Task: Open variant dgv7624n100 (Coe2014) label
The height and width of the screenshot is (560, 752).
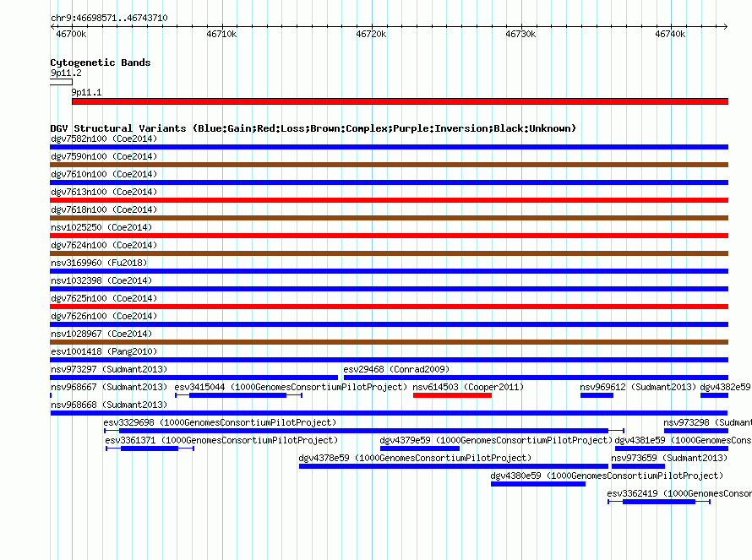Action: tap(104, 245)
